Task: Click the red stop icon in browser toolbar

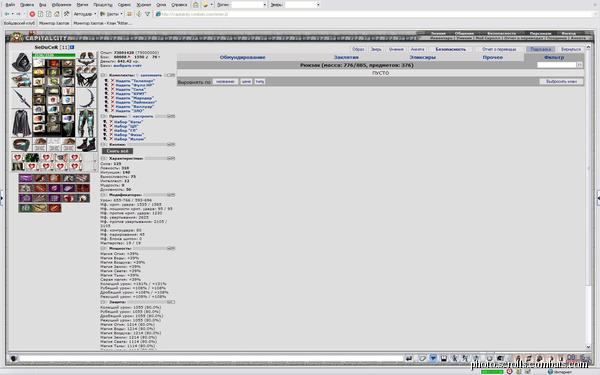Action: 32,14
